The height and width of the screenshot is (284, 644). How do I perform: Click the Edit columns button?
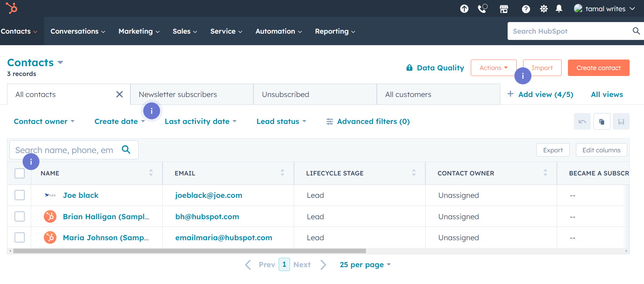point(601,150)
